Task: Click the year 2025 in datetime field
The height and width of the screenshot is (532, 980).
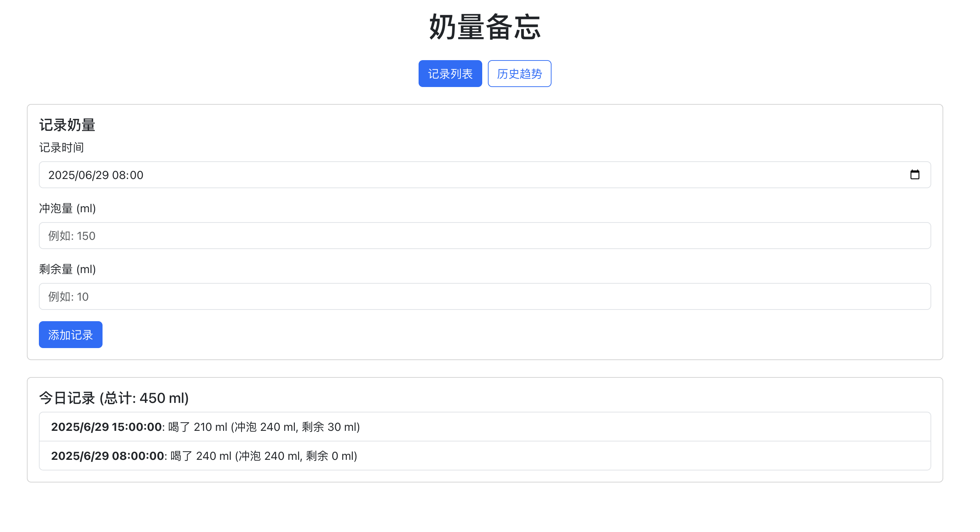Action: [x=61, y=175]
